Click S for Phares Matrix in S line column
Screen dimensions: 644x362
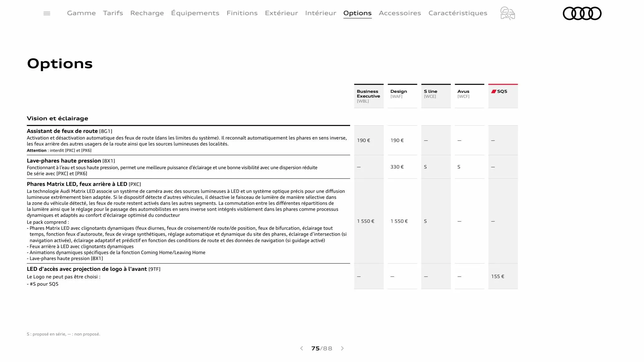pyautogui.click(x=425, y=221)
